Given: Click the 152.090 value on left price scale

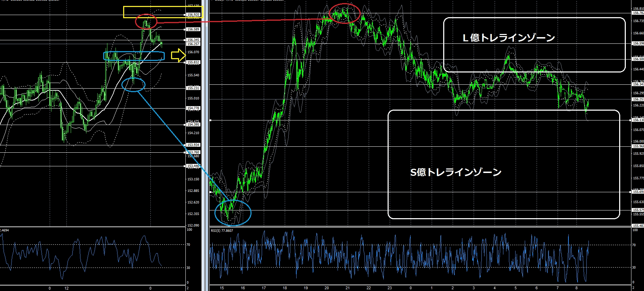Looking at the screenshot, I should pyautogui.click(x=193, y=226).
